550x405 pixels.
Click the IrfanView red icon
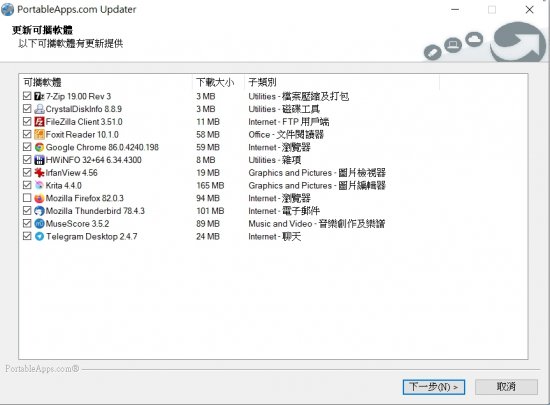[39, 173]
